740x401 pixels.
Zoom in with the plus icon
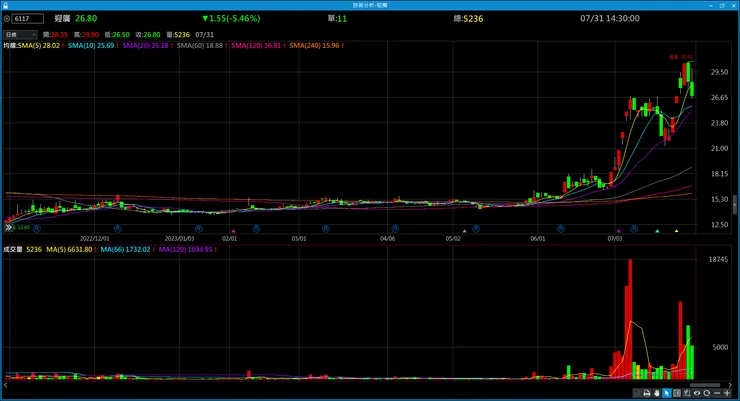click(x=727, y=393)
